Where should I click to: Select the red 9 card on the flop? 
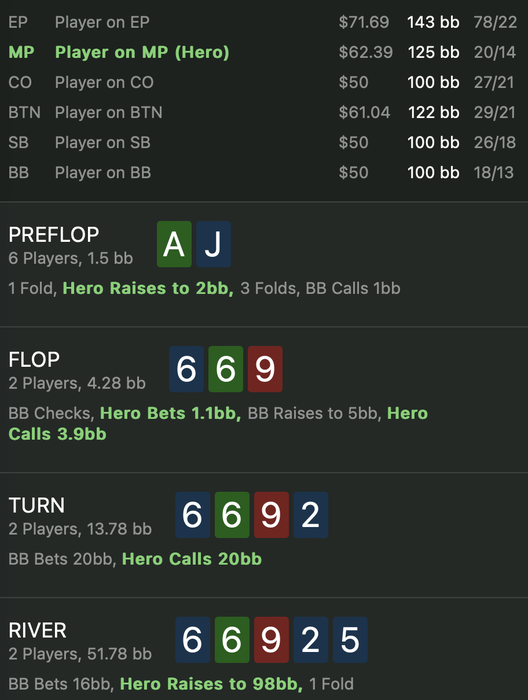click(x=265, y=369)
